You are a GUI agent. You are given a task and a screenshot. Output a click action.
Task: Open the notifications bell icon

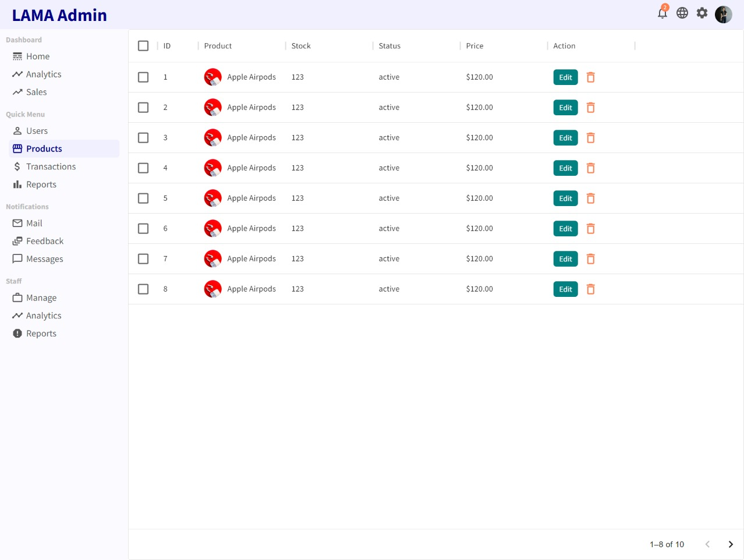click(x=662, y=13)
